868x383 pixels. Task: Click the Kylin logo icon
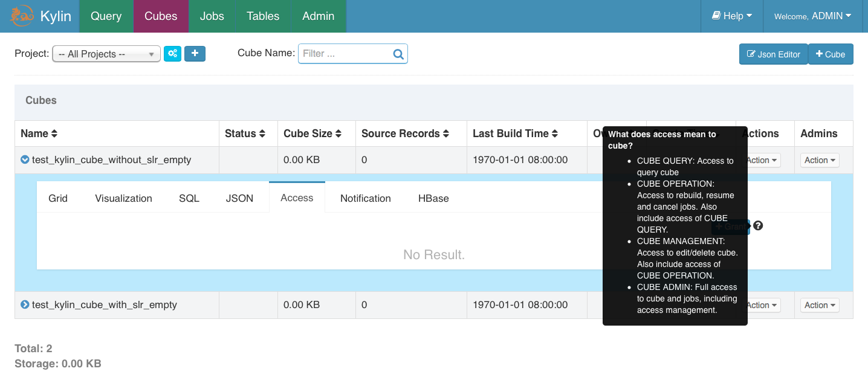point(22,16)
